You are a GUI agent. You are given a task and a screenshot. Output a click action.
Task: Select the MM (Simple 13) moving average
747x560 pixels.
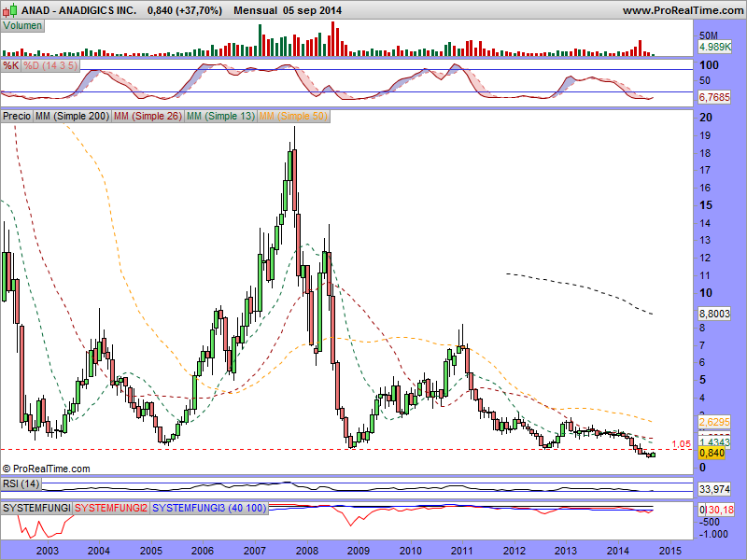click(220, 116)
